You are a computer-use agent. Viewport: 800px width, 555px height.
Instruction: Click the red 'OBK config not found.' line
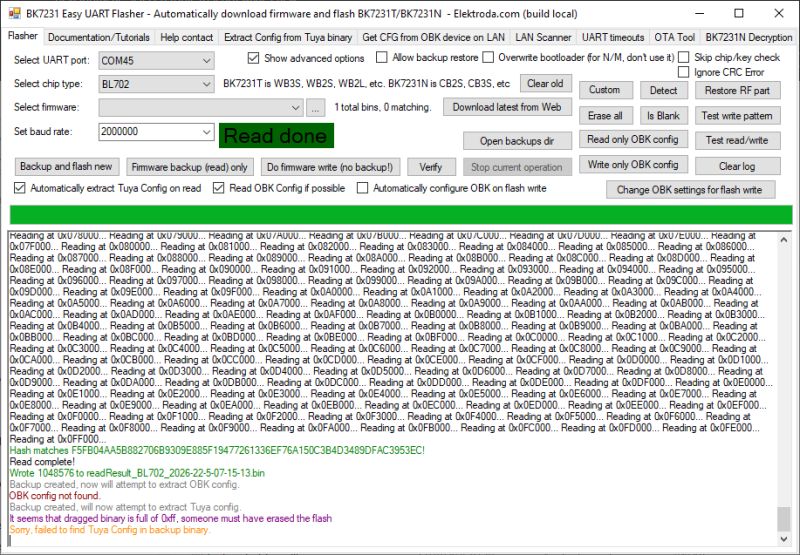pyautogui.click(x=55, y=495)
